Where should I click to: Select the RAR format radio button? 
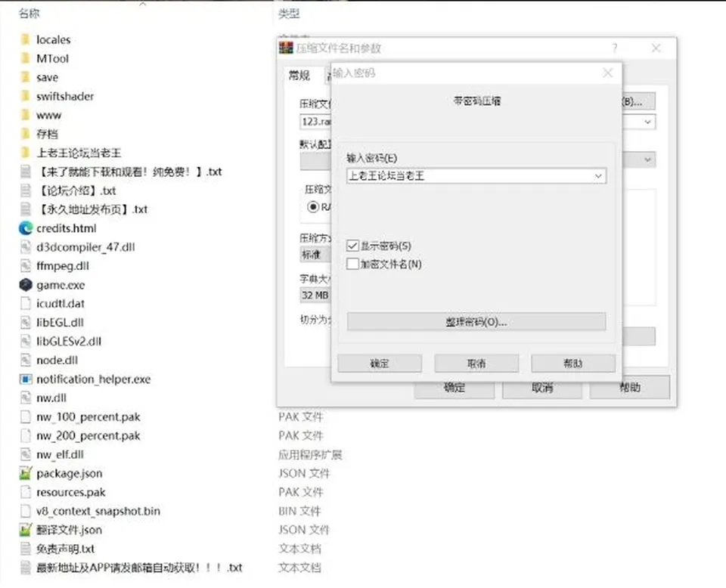click(x=313, y=207)
